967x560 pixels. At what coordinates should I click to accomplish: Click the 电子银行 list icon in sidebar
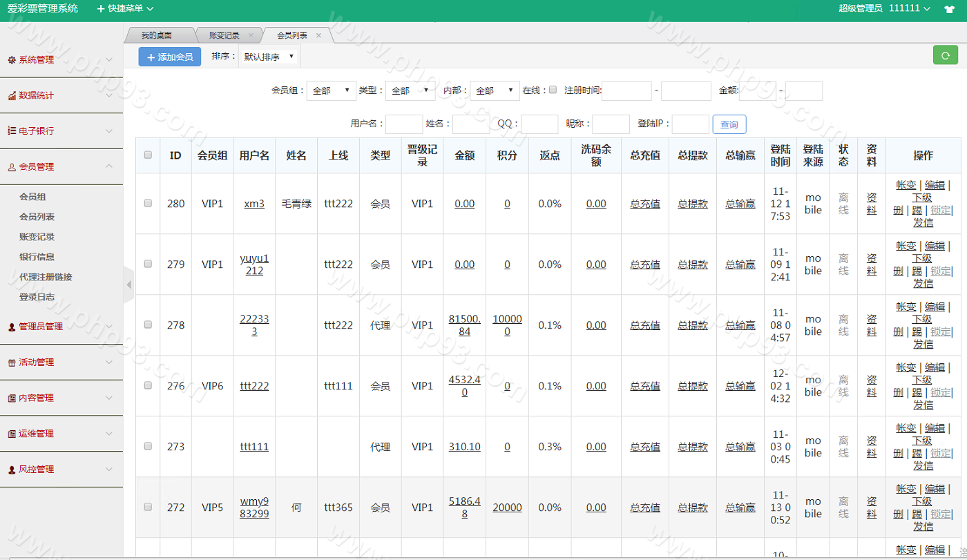12,131
